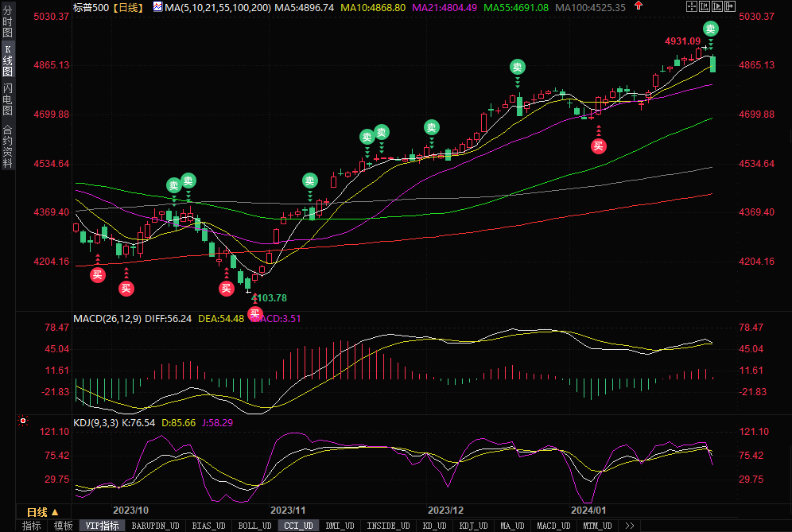
Task: Click the MACD(26,12,9) indicator label
Action: pos(107,318)
